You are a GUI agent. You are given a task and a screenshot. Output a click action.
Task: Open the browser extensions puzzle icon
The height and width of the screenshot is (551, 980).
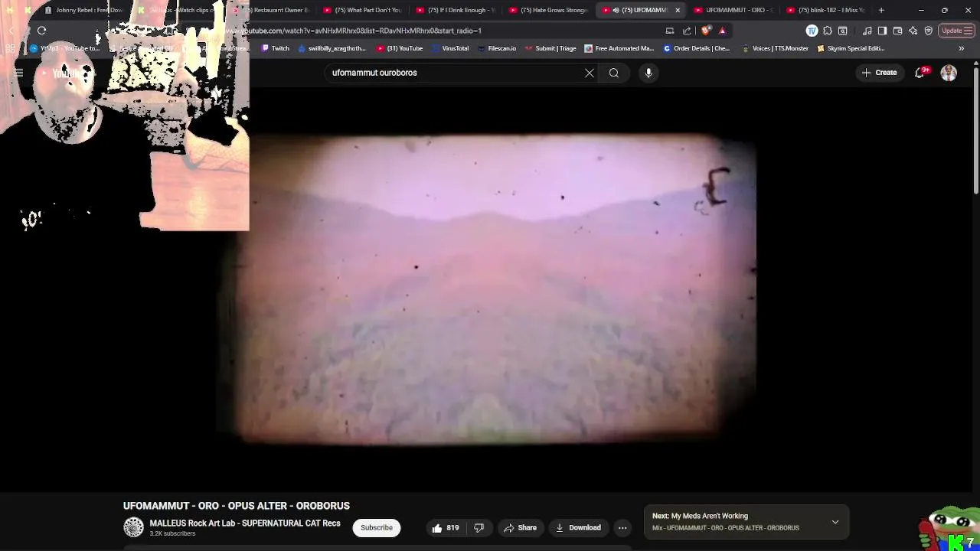[828, 31]
